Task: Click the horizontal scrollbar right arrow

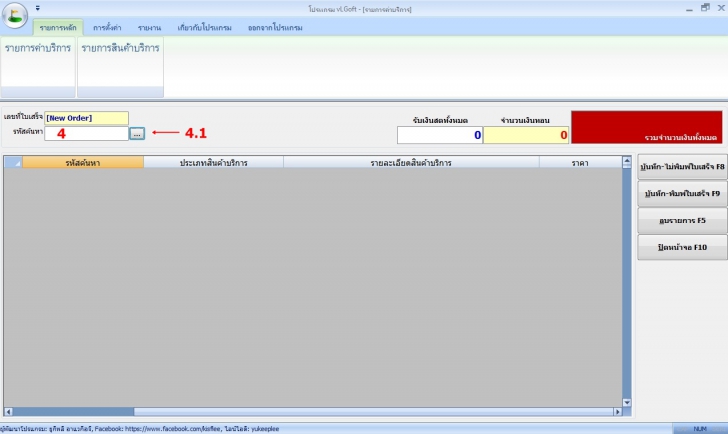Action: click(618, 412)
